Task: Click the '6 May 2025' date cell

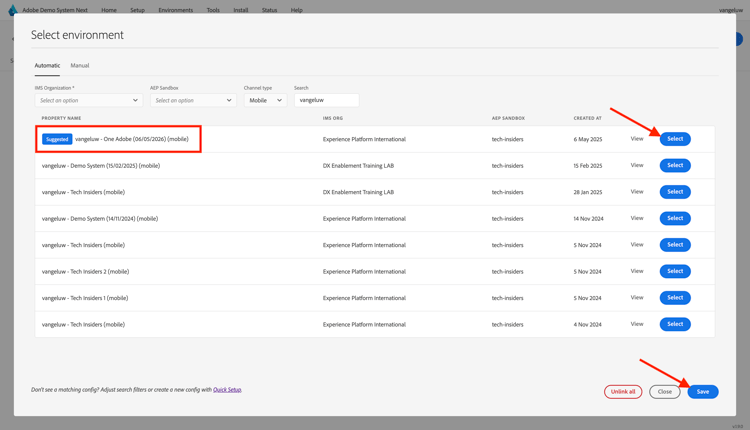Action: (x=588, y=139)
